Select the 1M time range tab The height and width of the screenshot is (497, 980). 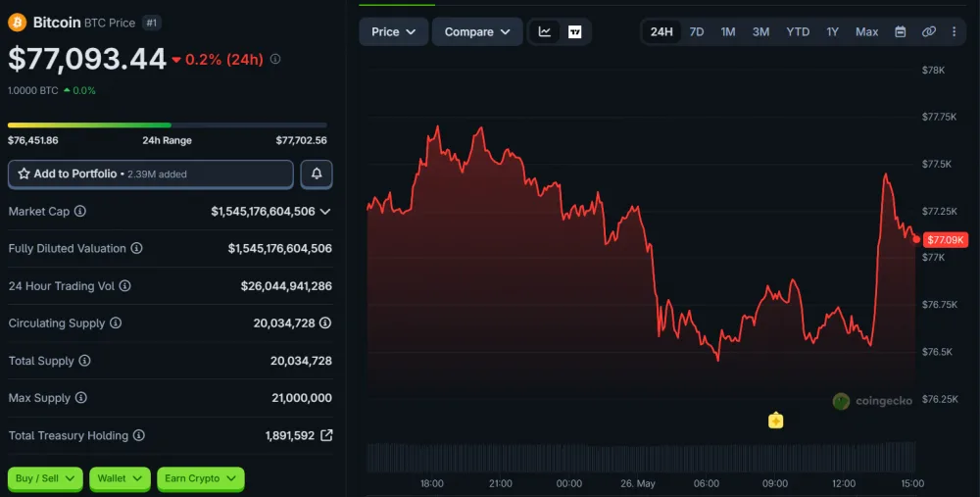[728, 32]
